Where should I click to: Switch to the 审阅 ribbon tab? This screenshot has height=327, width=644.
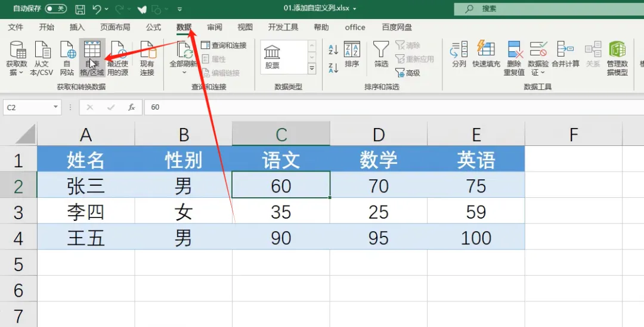click(215, 27)
